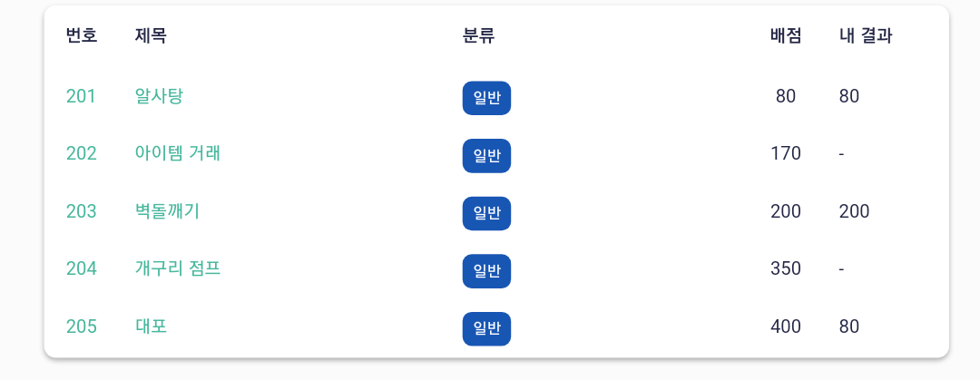Click the 일반 badge for 알사탕
Viewport: 980px width, 380px height.
(487, 98)
